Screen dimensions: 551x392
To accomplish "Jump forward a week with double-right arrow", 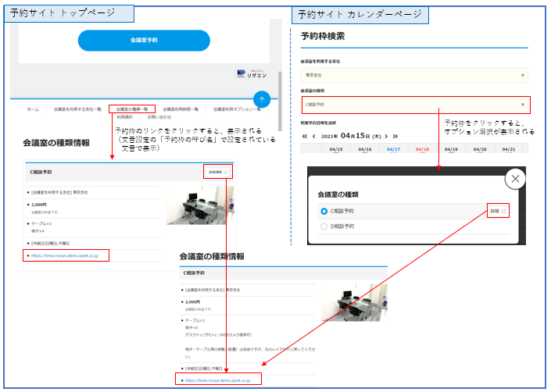I will click(x=395, y=136).
